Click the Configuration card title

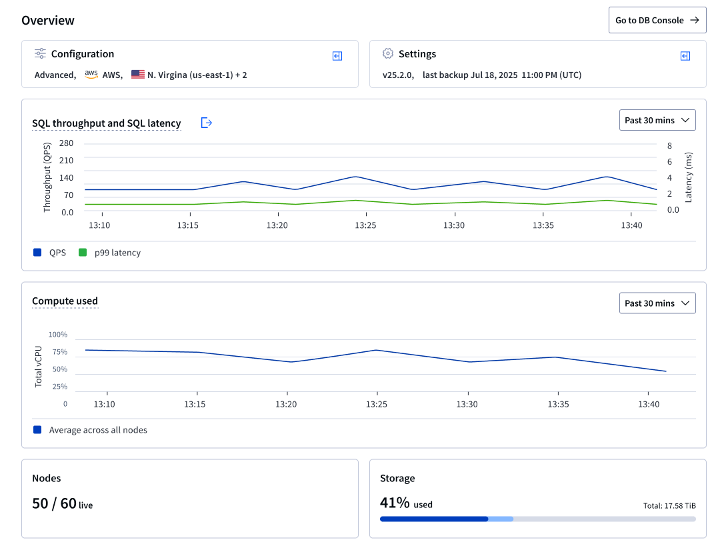83,54
